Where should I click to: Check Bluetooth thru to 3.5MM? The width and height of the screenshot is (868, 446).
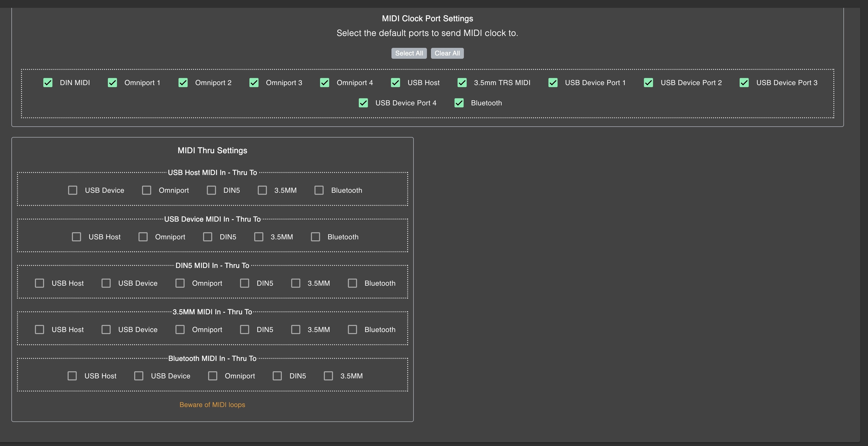coord(328,376)
